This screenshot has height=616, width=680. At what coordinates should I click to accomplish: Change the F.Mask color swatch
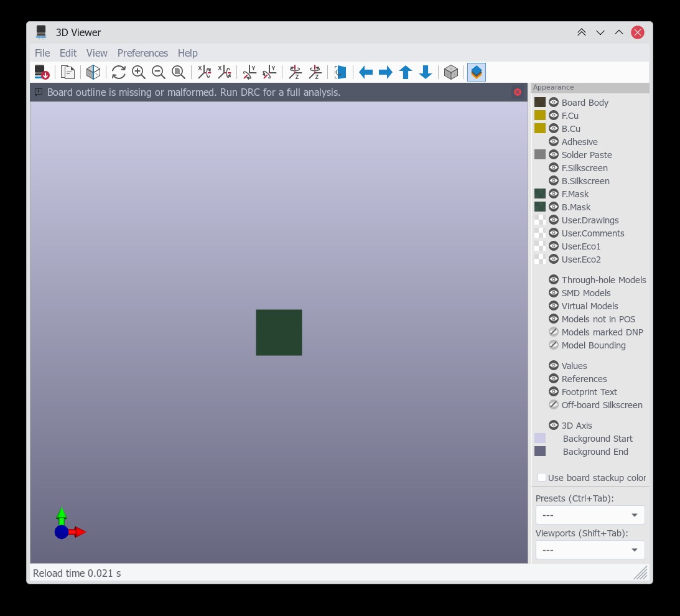(x=540, y=194)
